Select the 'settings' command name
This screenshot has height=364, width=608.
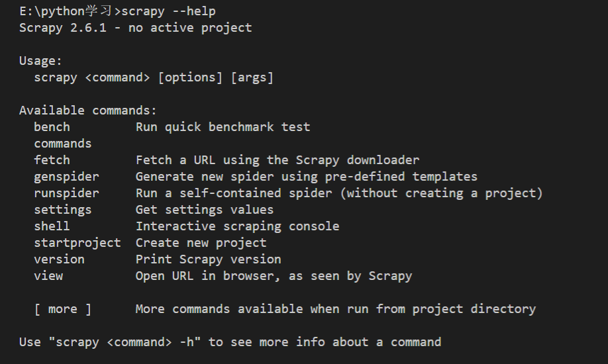click(63, 210)
